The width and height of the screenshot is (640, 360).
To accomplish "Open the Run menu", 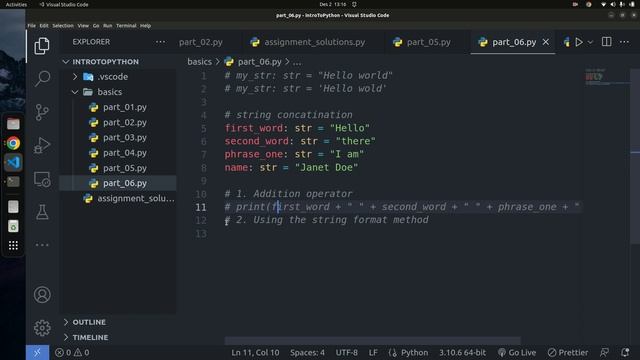I will coord(107,25).
